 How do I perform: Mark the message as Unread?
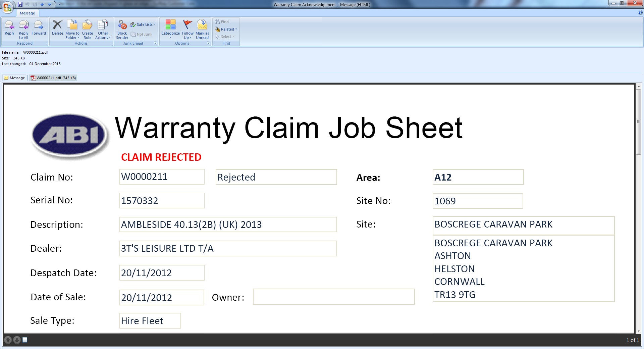[x=202, y=28]
